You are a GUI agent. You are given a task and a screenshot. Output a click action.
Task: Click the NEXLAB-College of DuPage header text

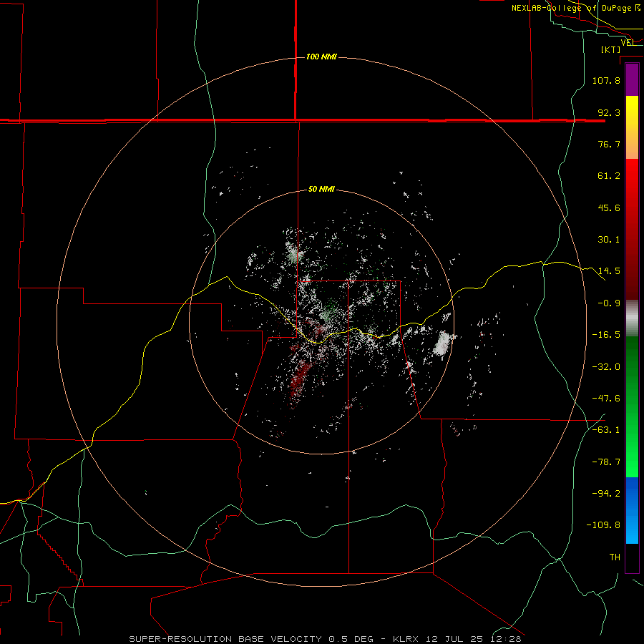click(576, 8)
